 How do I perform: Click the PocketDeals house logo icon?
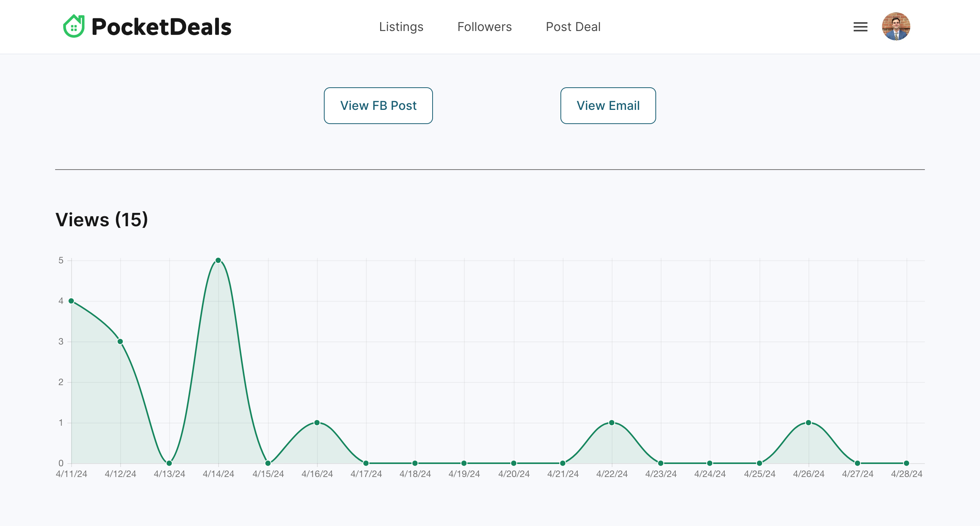(x=74, y=26)
